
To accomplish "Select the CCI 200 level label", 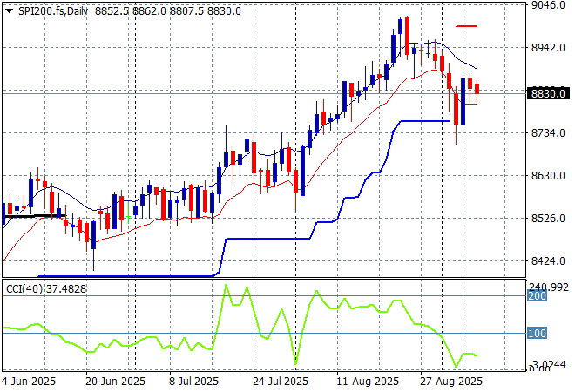I will (x=538, y=295).
